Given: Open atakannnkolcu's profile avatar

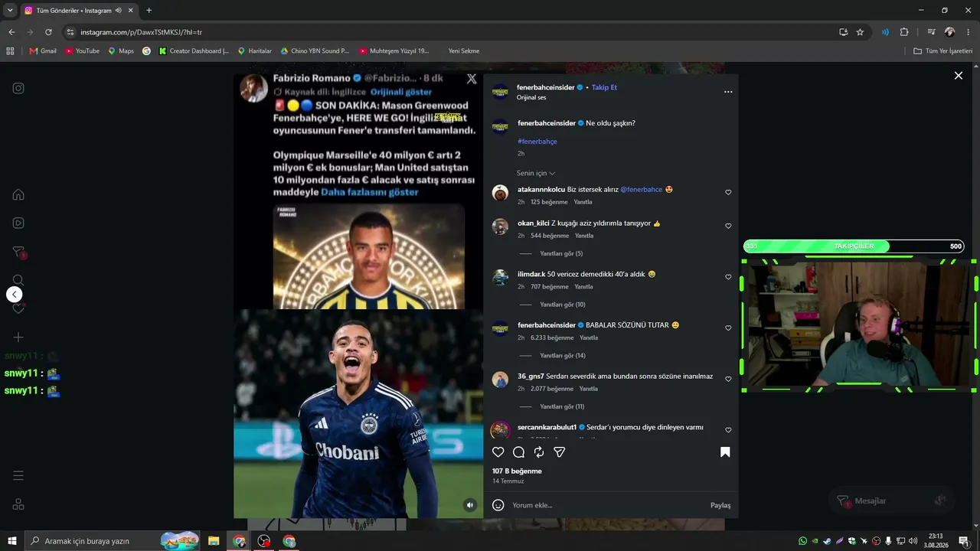Looking at the screenshot, I should pos(500,193).
